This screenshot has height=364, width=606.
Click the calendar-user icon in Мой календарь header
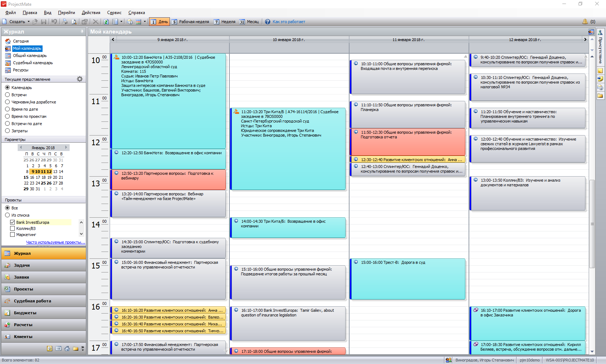(x=591, y=32)
